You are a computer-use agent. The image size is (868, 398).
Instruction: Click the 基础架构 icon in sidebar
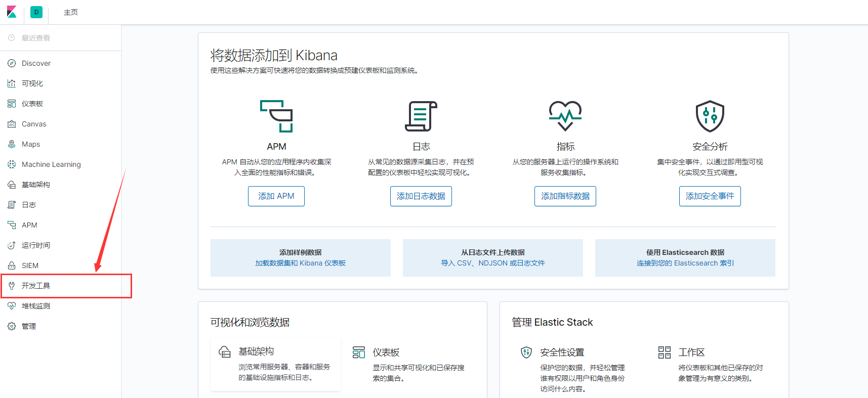point(12,185)
